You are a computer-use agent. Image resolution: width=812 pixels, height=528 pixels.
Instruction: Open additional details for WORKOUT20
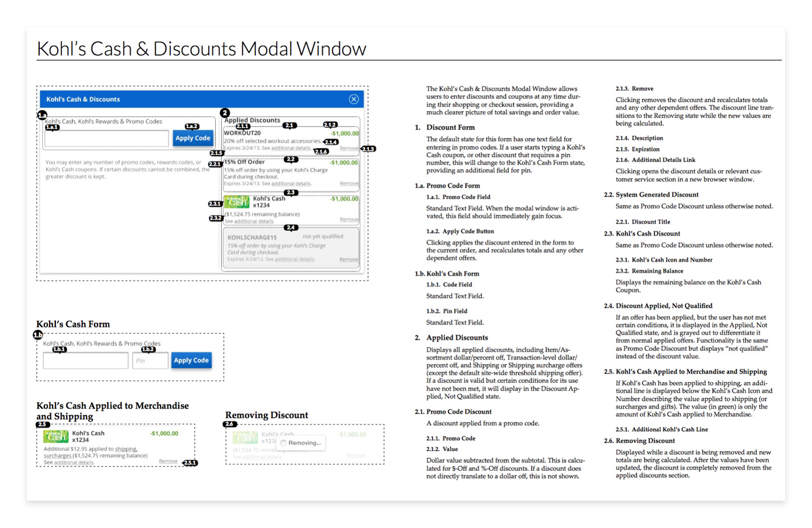click(290, 148)
